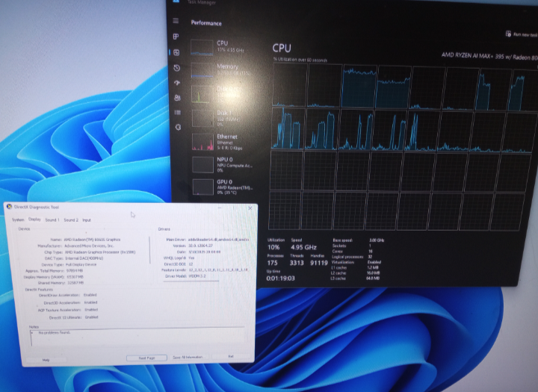Click Direct3D Acceleration Enabled status
Viewport: 538px width, 392px height.
click(91, 302)
